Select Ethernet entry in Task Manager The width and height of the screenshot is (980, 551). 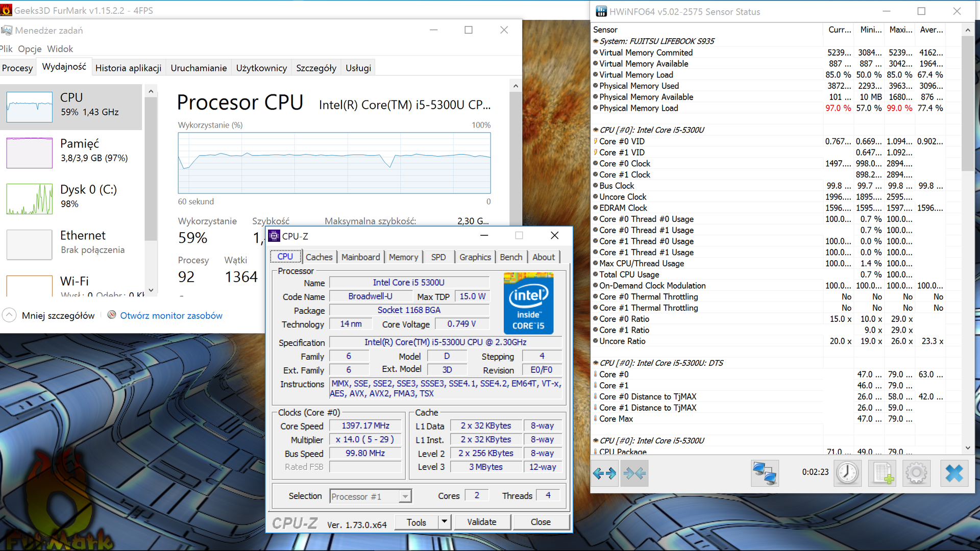click(x=71, y=244)
